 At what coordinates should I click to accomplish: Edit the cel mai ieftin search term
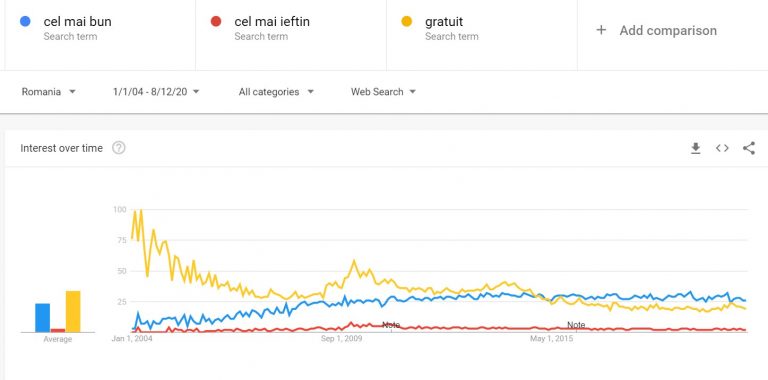272,22
